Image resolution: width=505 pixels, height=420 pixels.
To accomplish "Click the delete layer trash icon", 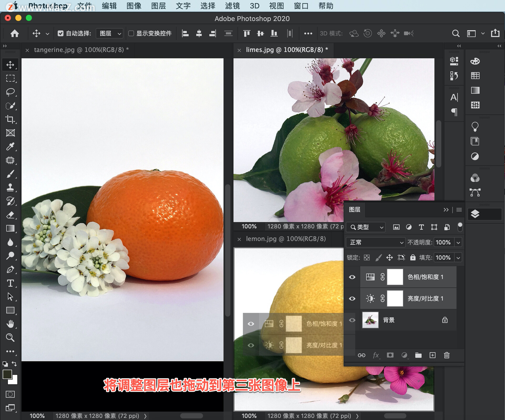I will (x=447, y=355).
